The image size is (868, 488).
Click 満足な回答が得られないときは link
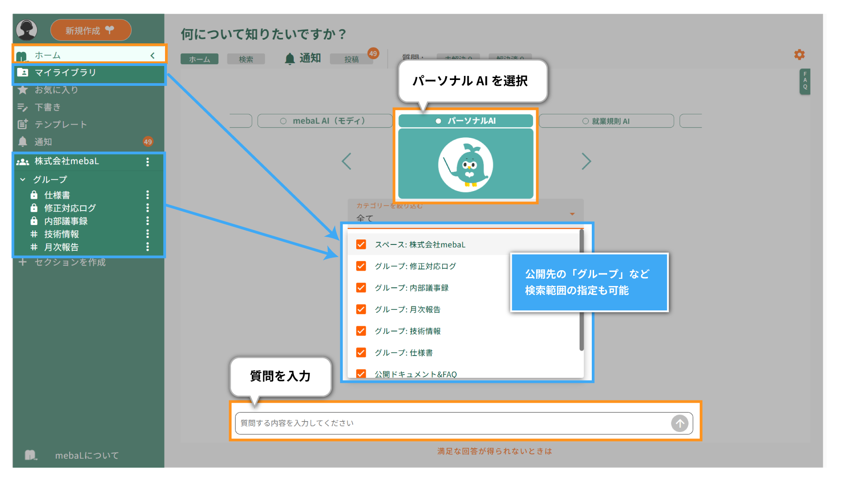point(495,451)
